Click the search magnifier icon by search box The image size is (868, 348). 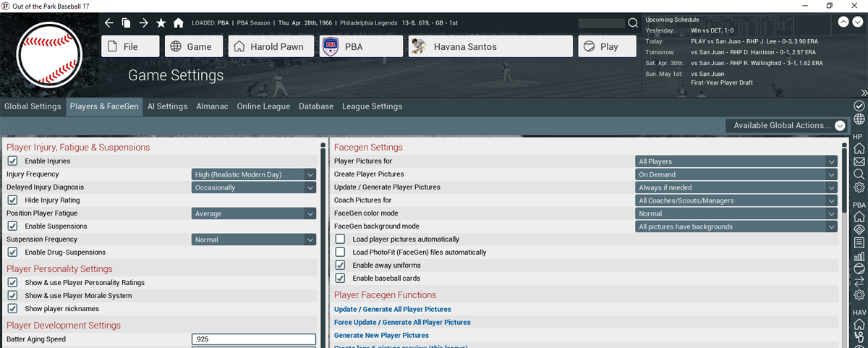pos(633,23)
